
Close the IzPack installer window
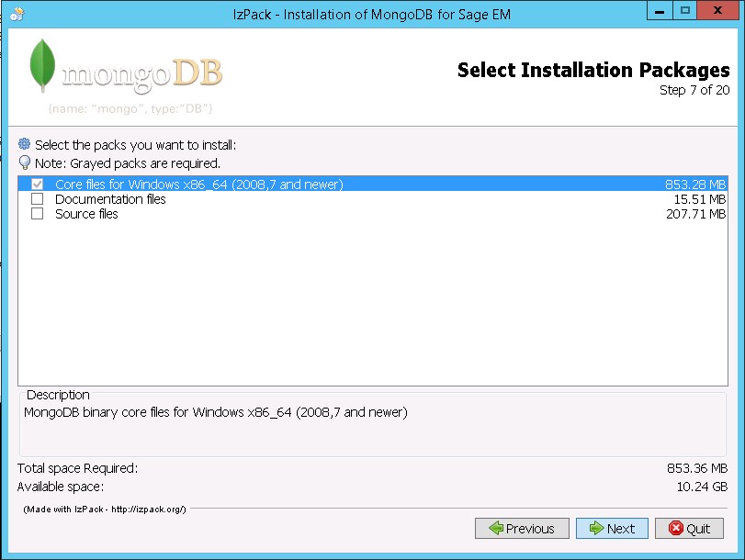pyautogui.click(x=717, y=10)
